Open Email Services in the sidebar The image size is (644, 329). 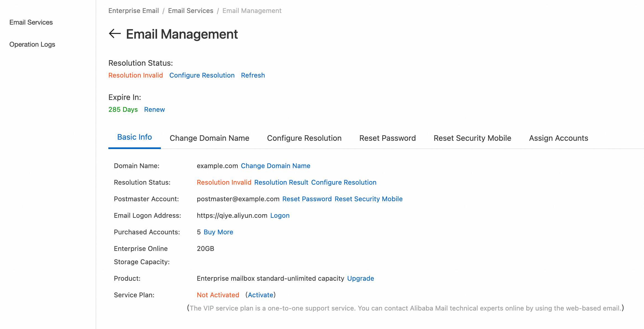[31, 22]
